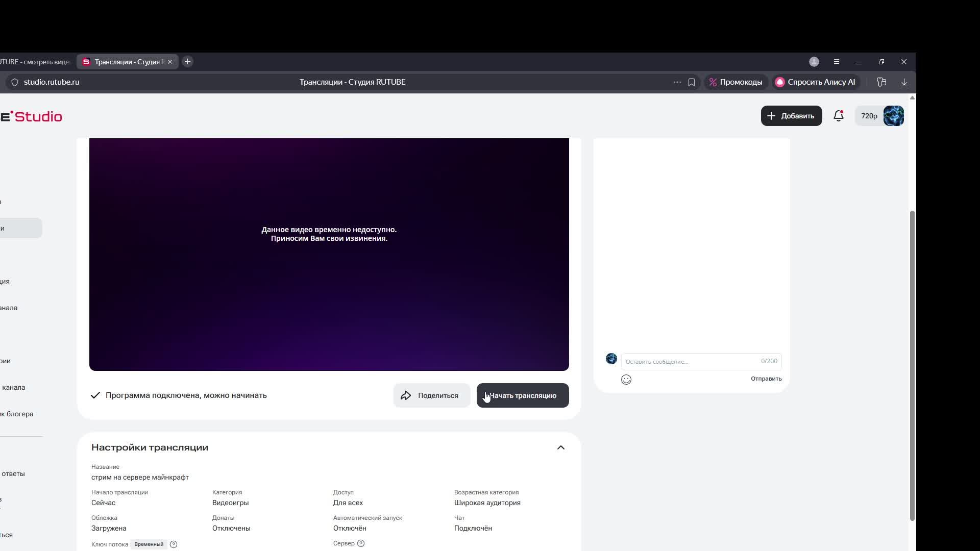Viewport: 980px width, 551px height.
Task: Click the help icon next to Сервер
Action: pyautogui.click(x=361, y=543)
